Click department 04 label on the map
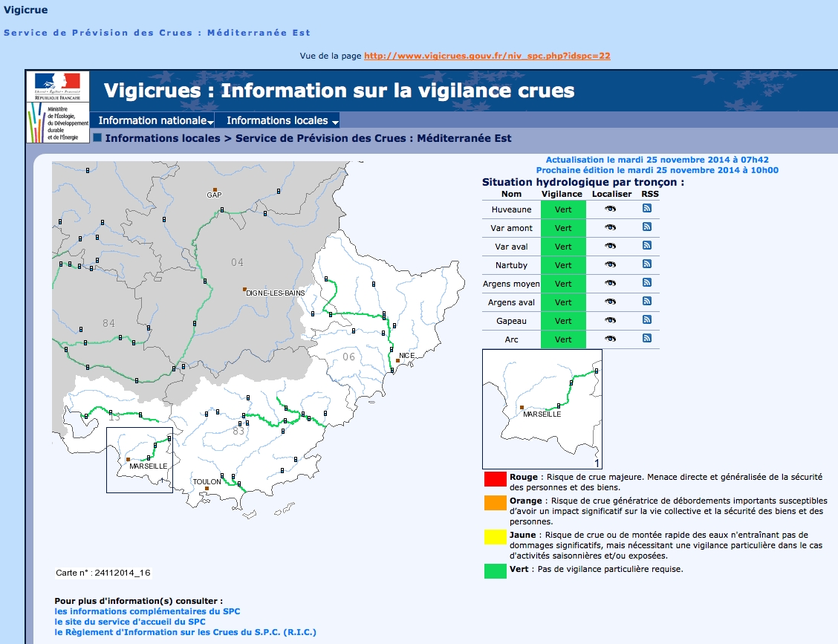 [x=237, y=262]
